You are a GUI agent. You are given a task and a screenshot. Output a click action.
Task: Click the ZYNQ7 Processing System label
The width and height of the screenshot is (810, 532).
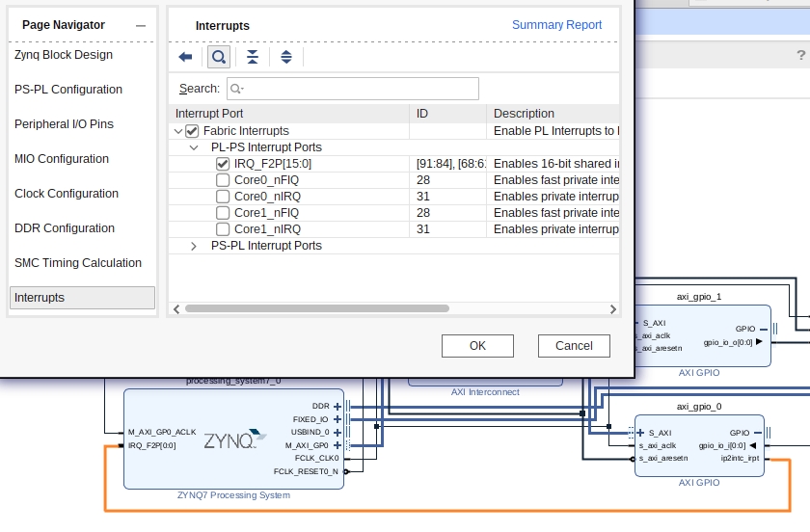[x=233, y=494]
